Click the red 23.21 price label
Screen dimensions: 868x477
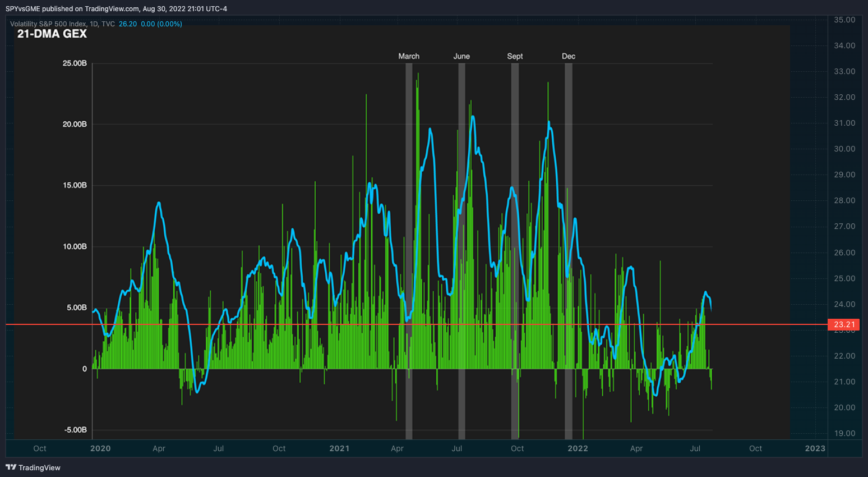tap(844, 324)
